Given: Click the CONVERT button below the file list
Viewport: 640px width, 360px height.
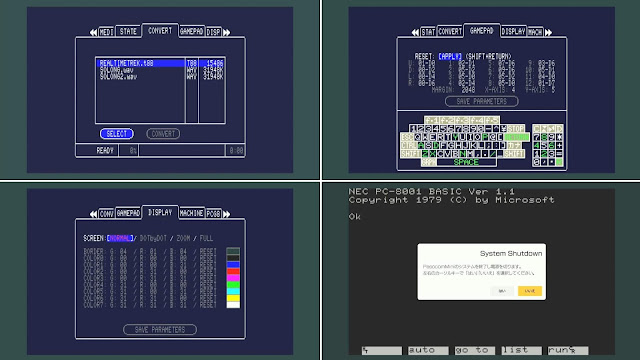Looking at the screenshot, I should coord(163,134).
